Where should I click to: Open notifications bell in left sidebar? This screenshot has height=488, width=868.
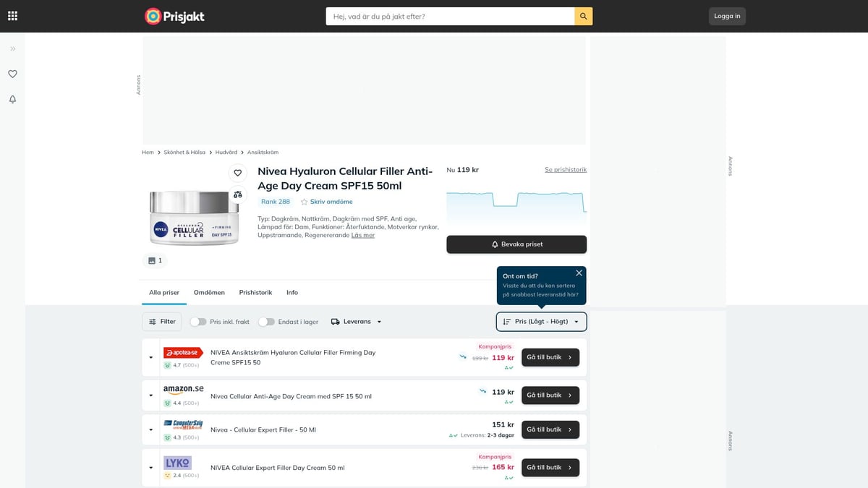pos(13,99)
